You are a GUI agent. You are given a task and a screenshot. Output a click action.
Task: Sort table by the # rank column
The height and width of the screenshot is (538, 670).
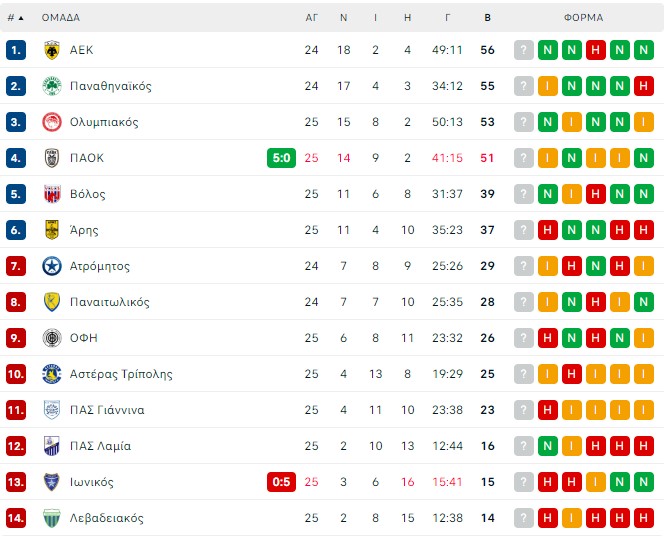click(15, 18)
